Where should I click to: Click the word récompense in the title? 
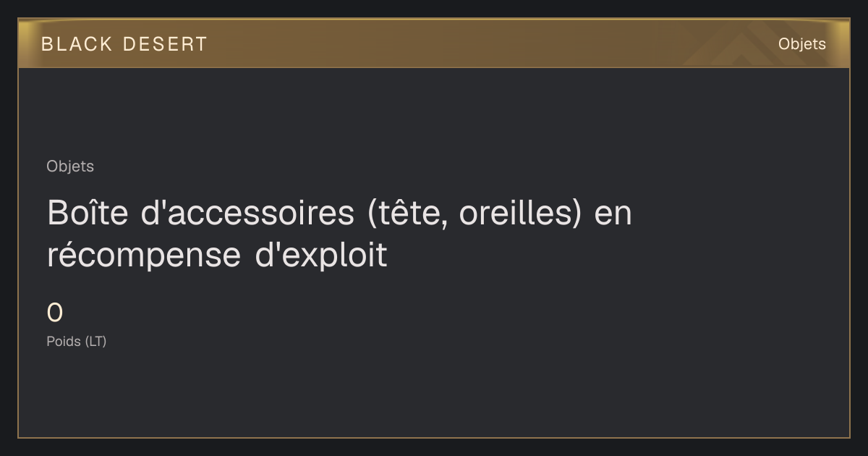[144, 256]
